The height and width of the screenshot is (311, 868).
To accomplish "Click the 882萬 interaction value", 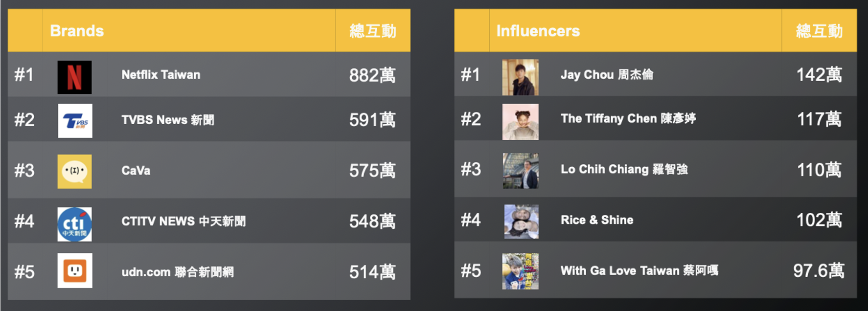I will [x=372, y=75].
